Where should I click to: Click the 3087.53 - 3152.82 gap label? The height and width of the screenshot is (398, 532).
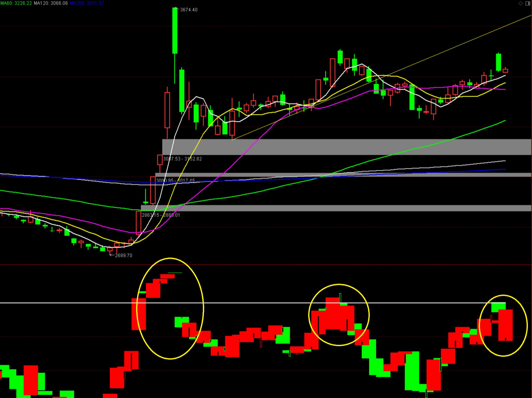click(182, 159)
